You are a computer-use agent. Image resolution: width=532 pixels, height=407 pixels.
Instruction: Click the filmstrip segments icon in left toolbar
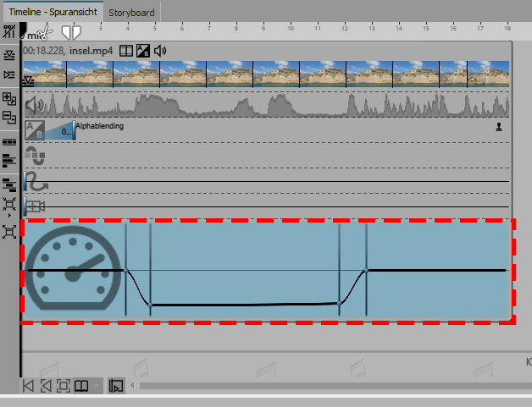coord(9,142)
